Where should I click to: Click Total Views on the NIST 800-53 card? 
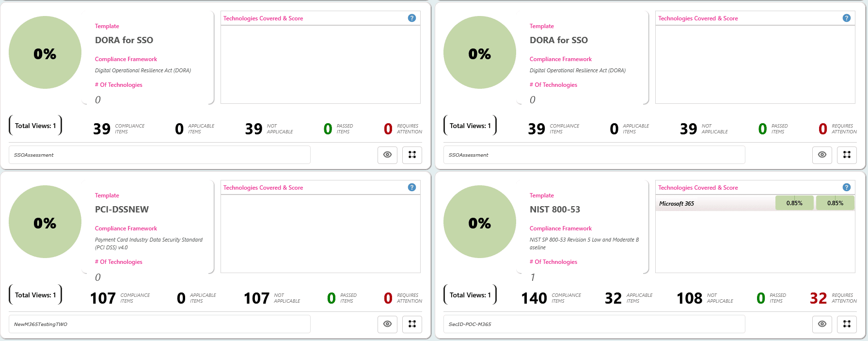point(470,295)
